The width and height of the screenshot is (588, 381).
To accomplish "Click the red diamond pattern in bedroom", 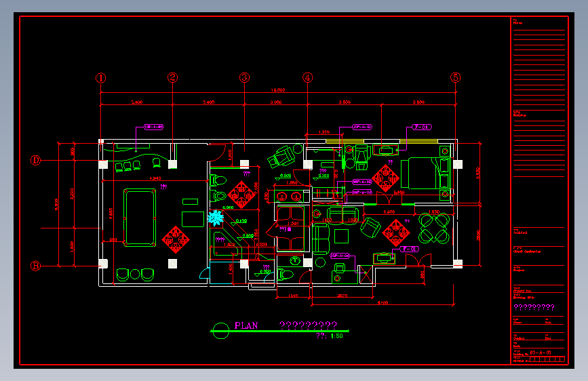I will [x=385, y=178].
